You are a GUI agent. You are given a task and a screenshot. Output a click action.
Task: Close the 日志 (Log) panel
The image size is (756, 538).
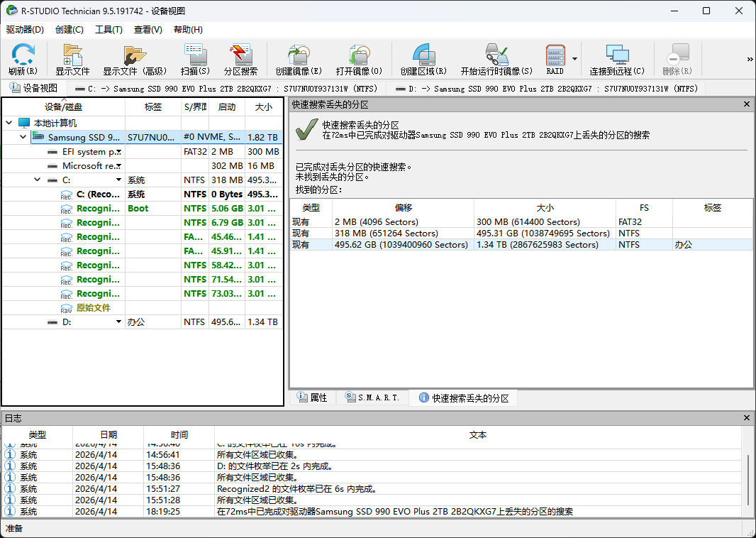pos(746,417)
